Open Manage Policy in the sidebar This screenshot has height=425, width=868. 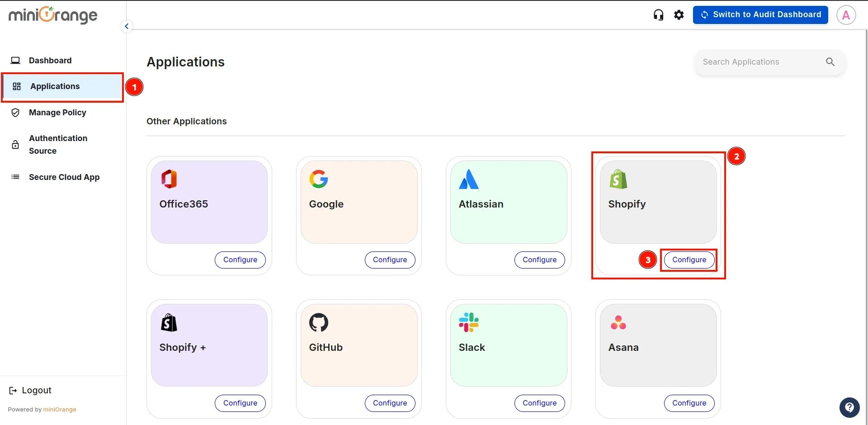[57, 113]
